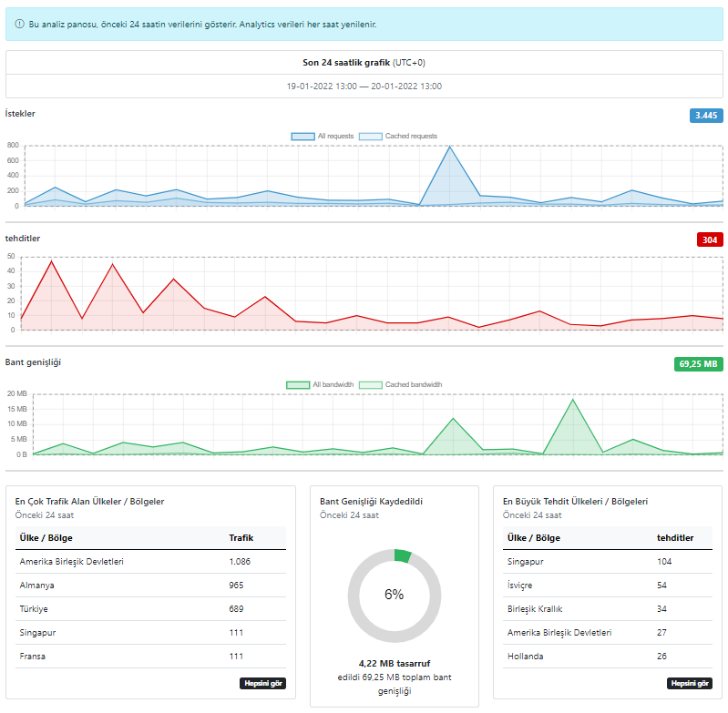Screen dimensions: 728x713
Task: Select the Amerika Birleşik Devletleri traffic row
Action: coord(150,562)
